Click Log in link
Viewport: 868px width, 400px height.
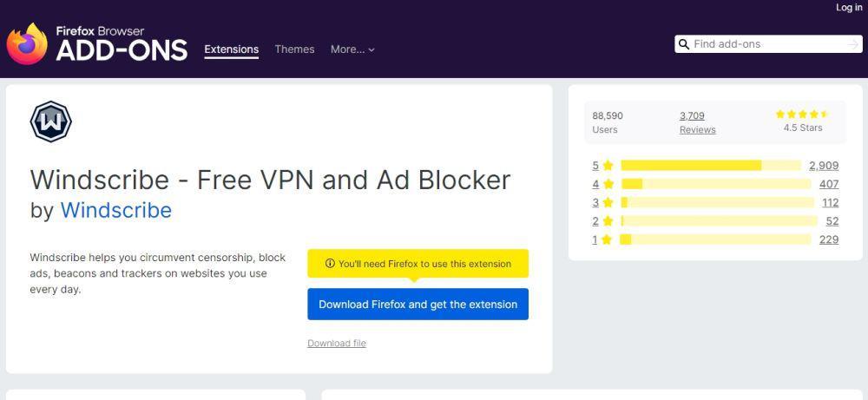tap(849, 7)
